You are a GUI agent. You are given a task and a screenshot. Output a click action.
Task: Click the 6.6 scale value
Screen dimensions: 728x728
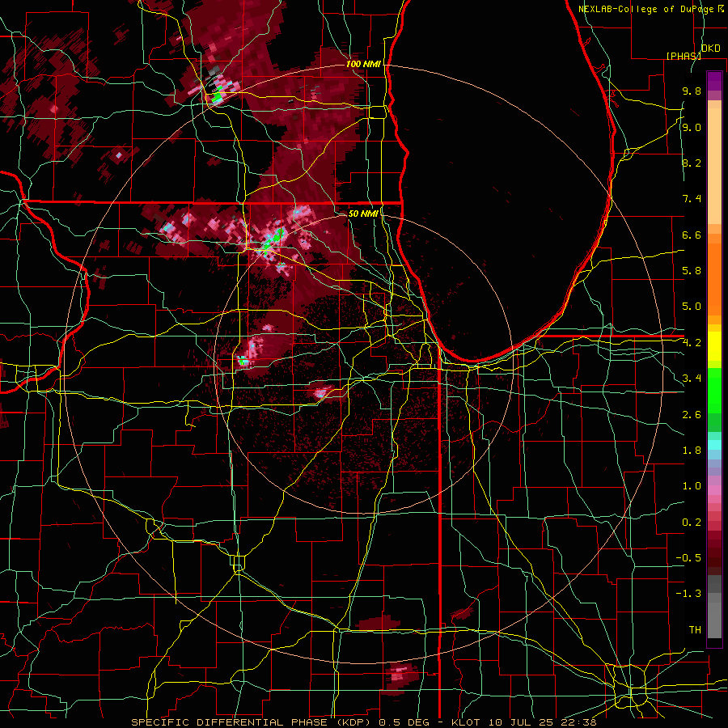tap(692, 235)
